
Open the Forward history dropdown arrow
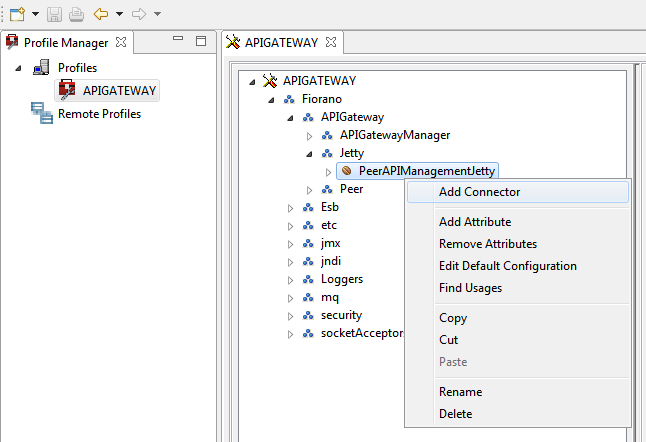[157, 14]
